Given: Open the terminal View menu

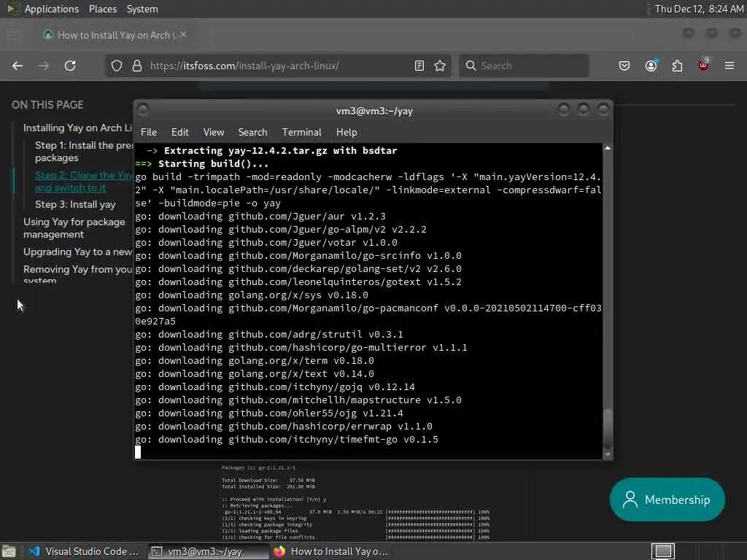Looking at the screenshot, I should pos(214,133).
